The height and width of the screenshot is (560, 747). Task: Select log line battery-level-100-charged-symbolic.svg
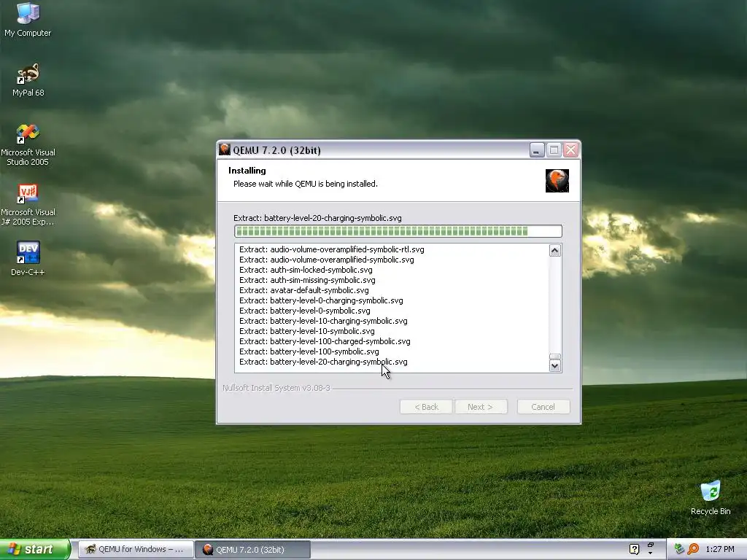click(325, 341)
